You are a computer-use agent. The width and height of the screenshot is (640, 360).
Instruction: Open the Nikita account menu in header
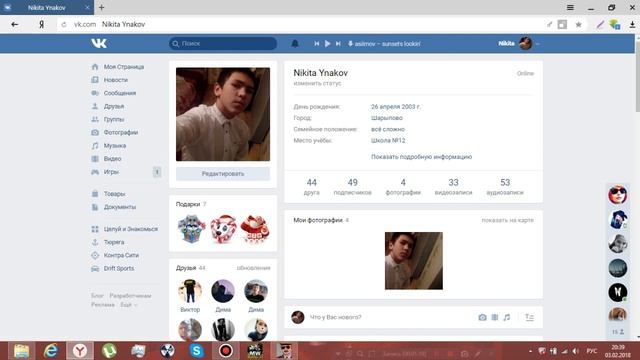point(518,43)
